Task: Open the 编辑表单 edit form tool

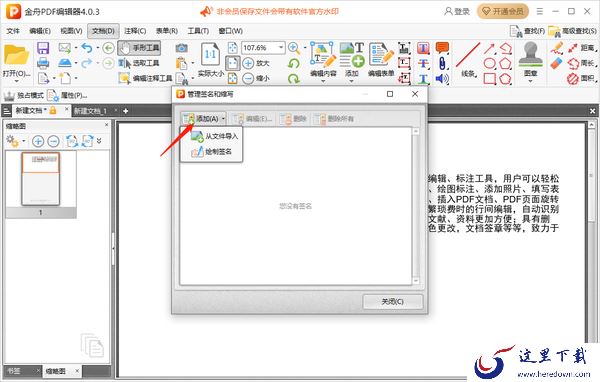Action: click(x=381, y=59)
